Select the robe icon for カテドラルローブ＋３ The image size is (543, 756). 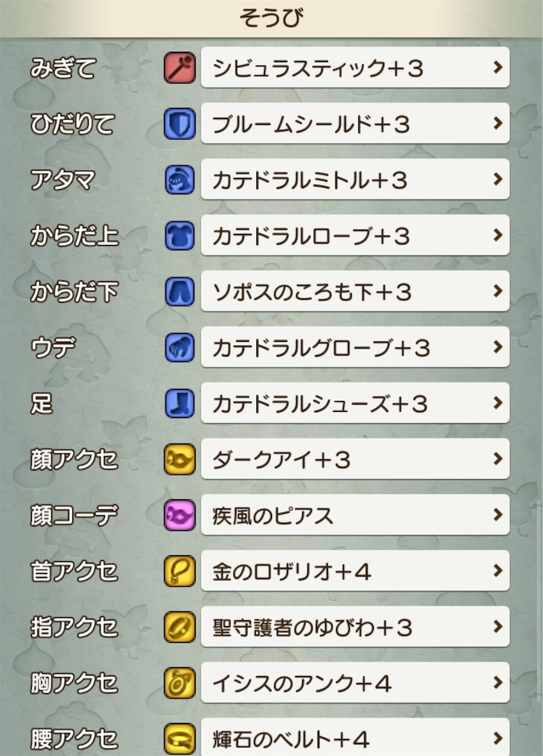click(179, 236)
